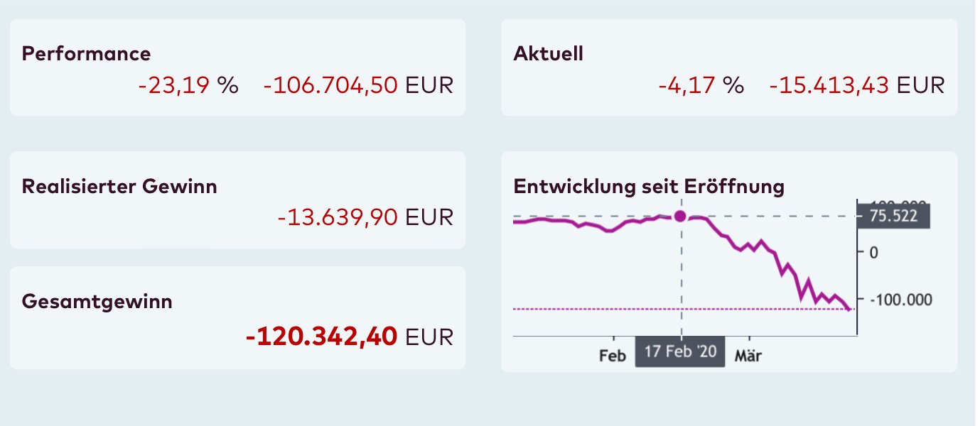This screenshot has width=980, height=426.
Task: Open the Gesamtgewinn heading
Action: 97,301
